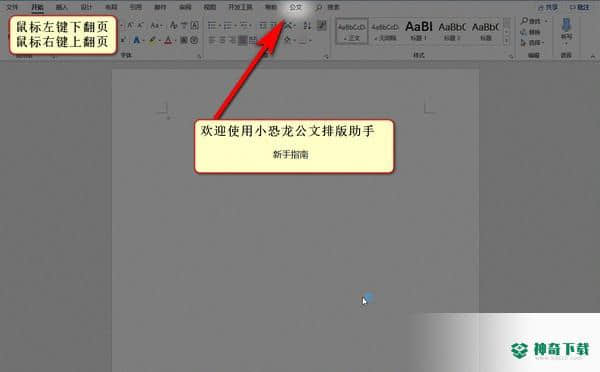The height and width of the screenshot is (372, 600).
Task: Apply the 正文 style
Action: (x=352, y=31)
